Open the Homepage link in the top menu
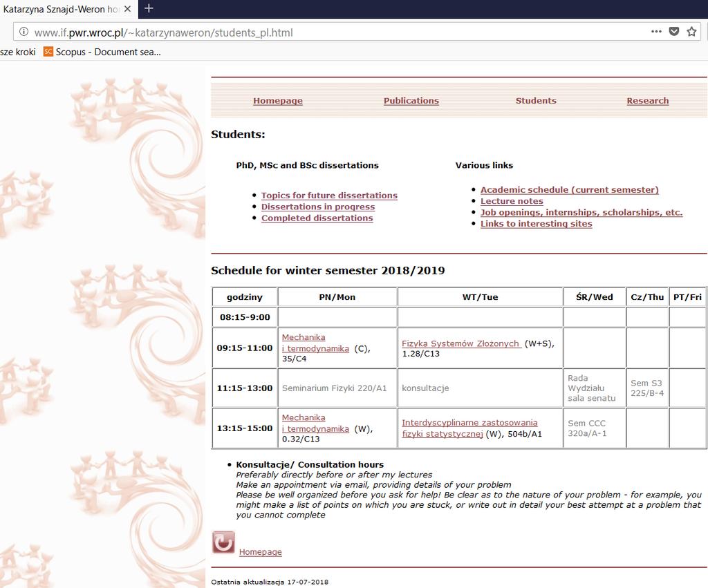The width and height of the screenshot is (708, 588). click(278, 101)
